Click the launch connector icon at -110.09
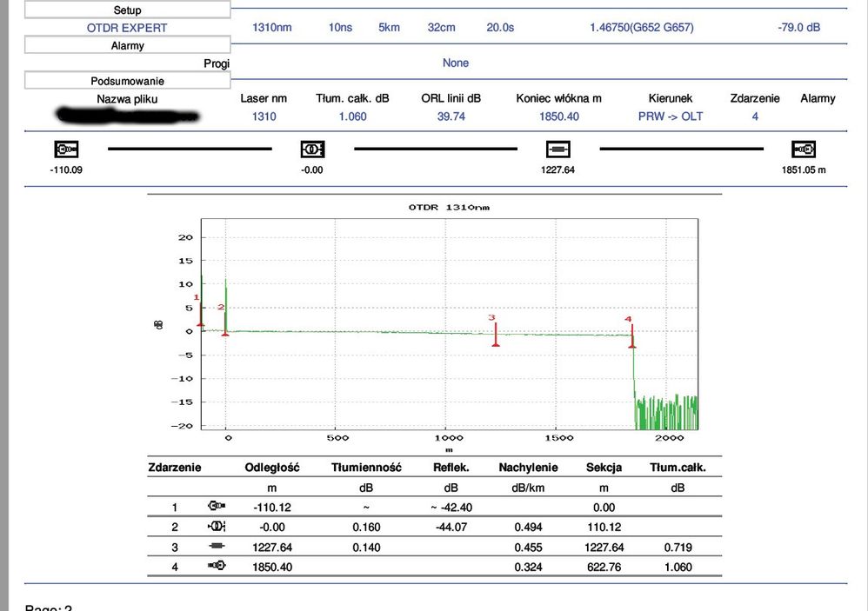 pyautogui.click(x=67, y=149)
